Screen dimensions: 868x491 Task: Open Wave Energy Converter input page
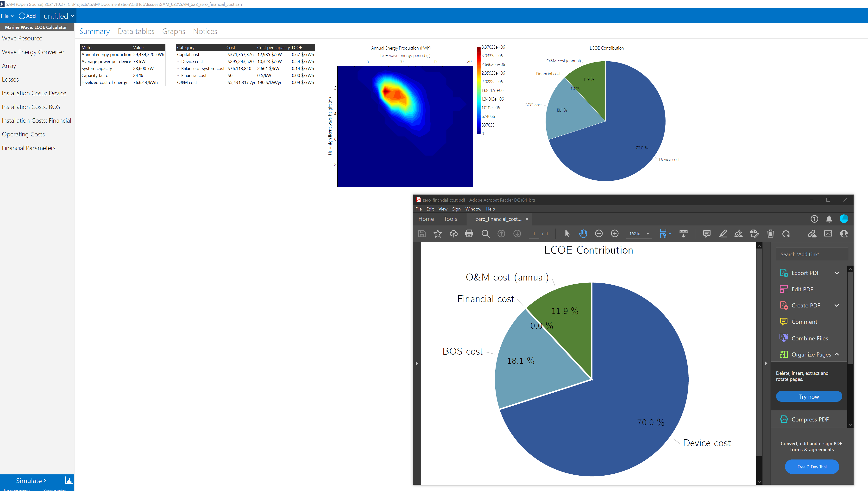pos(33,52)
